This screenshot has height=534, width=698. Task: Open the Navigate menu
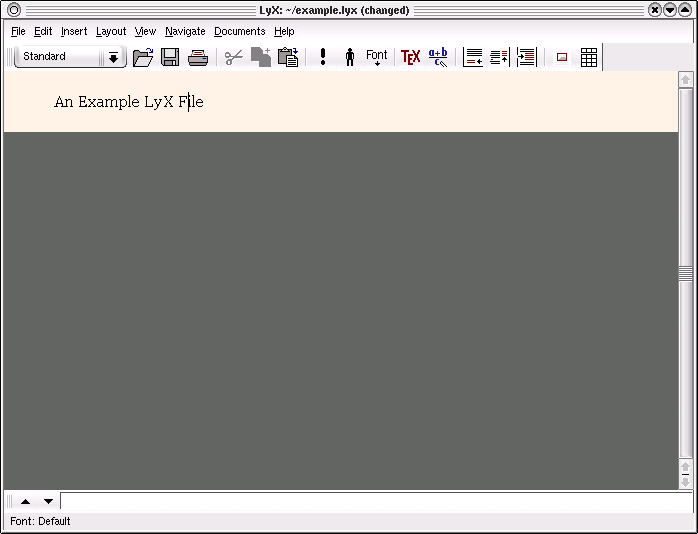[x=185, y=31]
